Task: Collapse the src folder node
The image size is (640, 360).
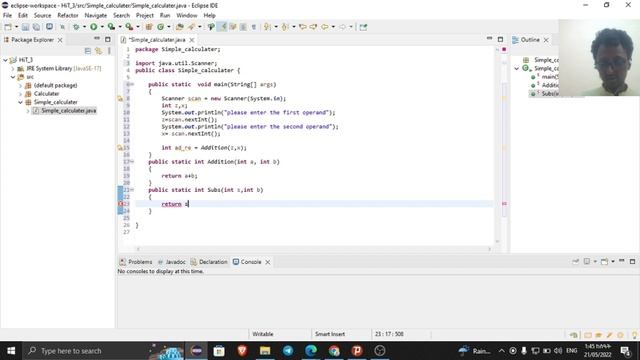Action: coord(13,77)
